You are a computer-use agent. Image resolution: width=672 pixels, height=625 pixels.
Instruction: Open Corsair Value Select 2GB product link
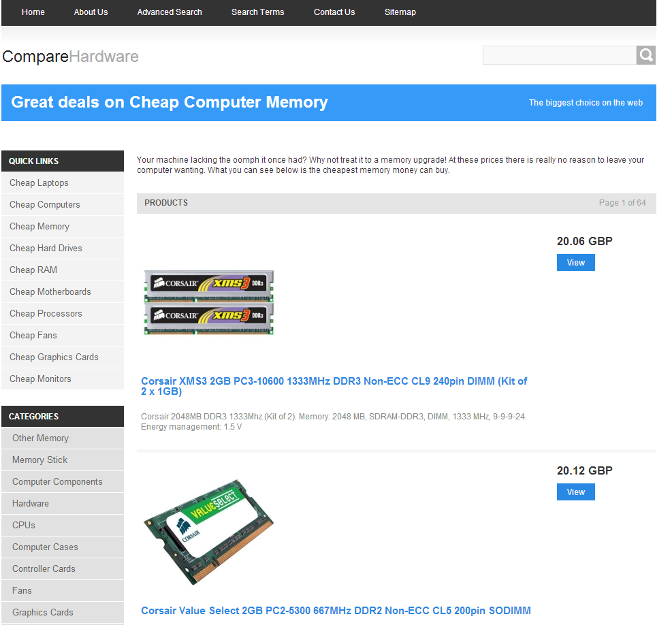pyautogui.click(x=336, y=611)
